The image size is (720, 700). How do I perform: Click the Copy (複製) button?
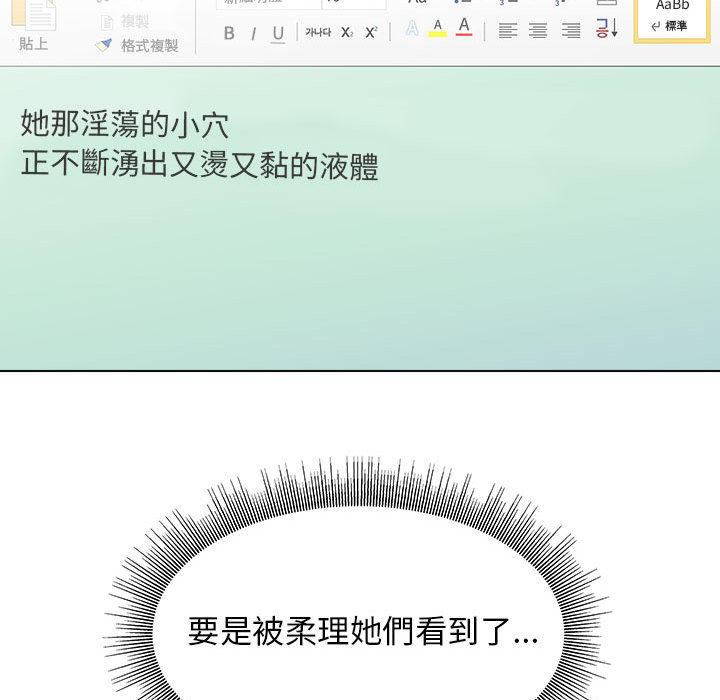pos(125,21)
